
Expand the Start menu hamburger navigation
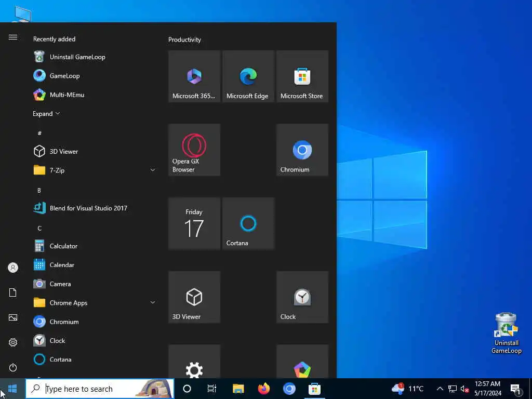pos(13,37)
